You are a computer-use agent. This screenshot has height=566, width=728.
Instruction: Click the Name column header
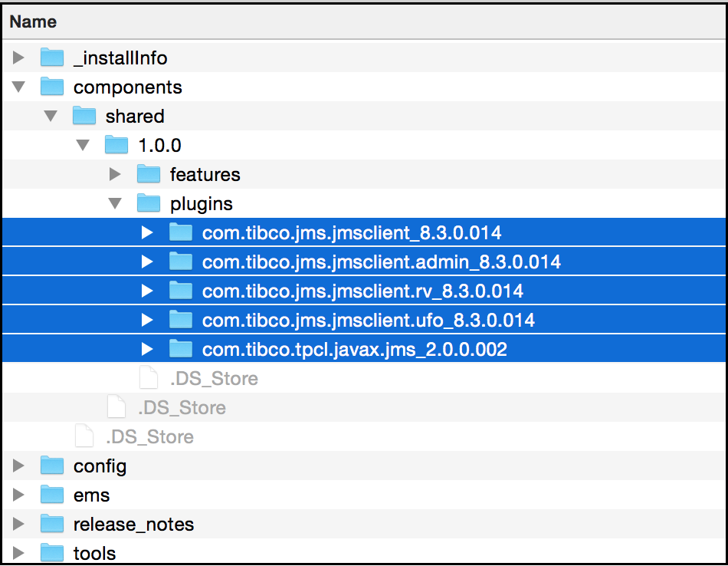(x=33, y=21)
